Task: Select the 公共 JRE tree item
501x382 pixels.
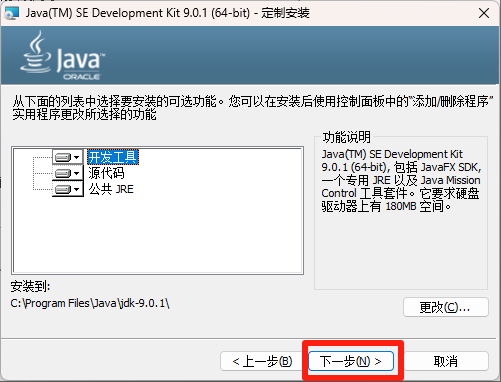Action: point(111,189)
